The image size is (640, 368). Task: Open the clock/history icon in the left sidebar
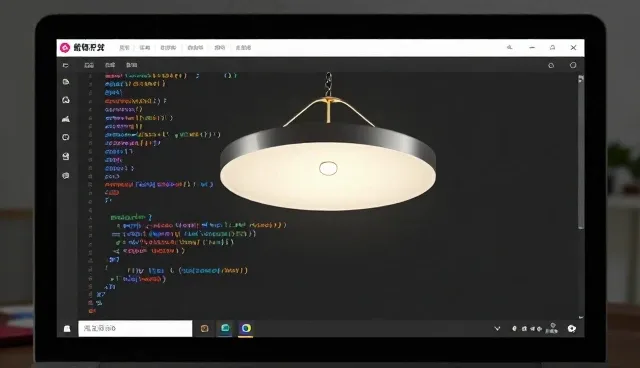66,137
